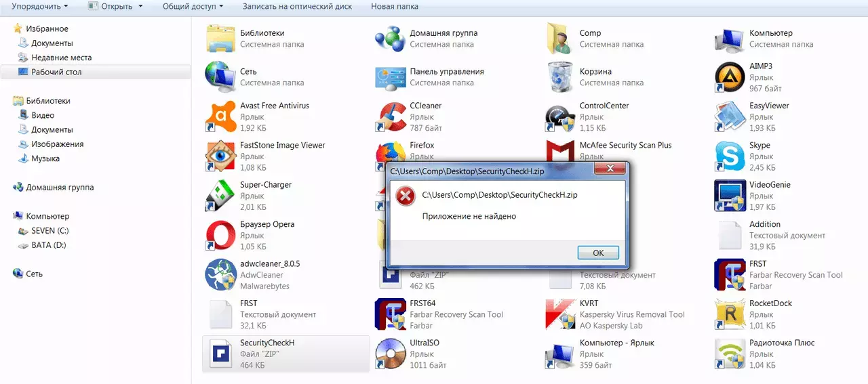Open the Упорядочить dropdown menu

click(40, 6)
